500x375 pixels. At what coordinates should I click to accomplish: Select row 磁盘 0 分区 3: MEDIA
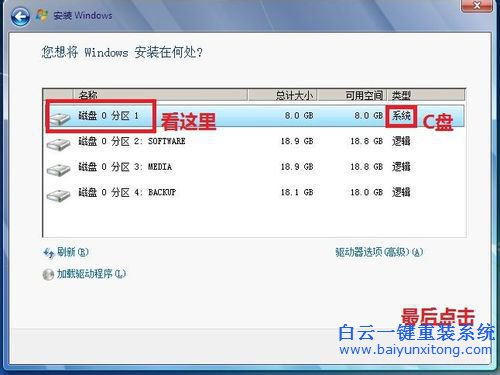click(255, 167)
